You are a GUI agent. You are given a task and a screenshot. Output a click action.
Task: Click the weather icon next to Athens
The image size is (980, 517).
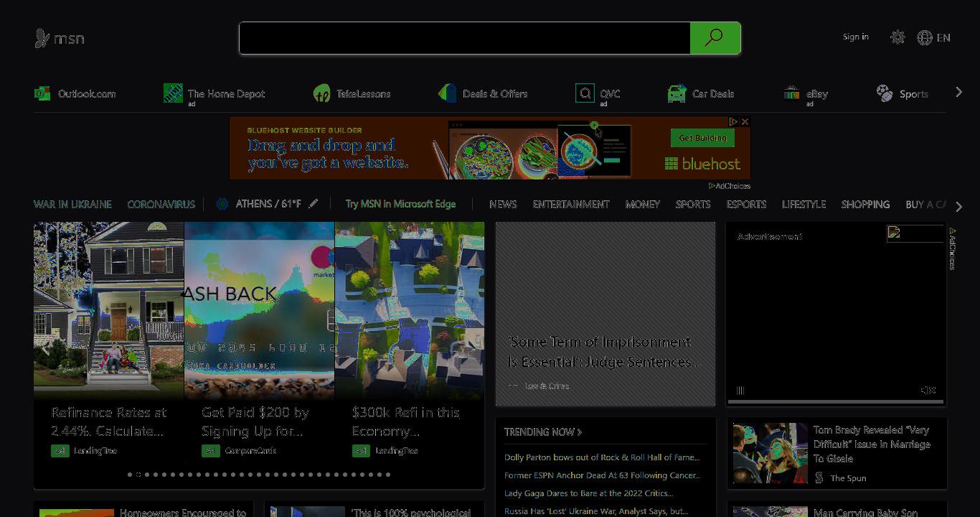click(x=222, y=204)
